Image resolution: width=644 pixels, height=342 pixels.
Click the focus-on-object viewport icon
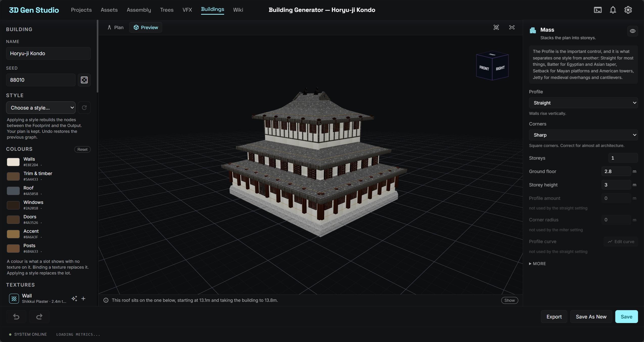tap(496, 27)
